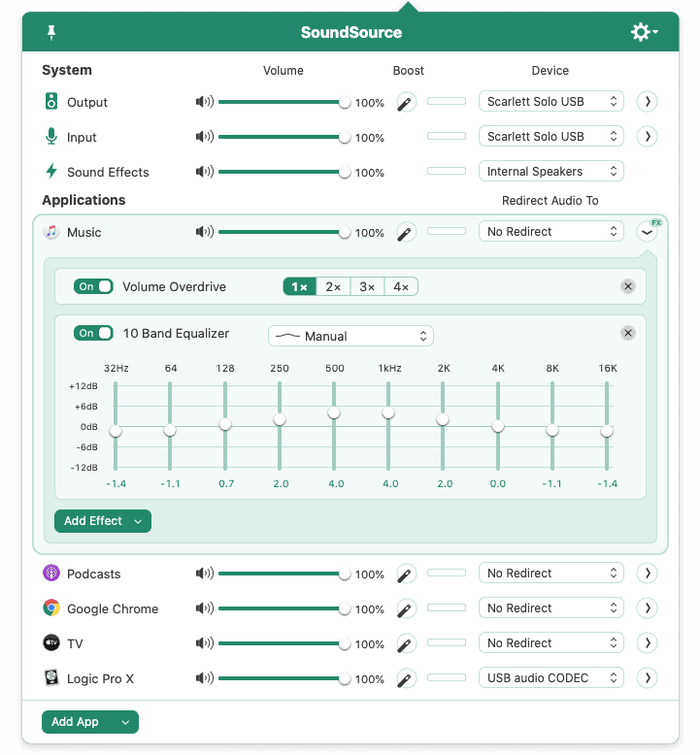
Task: Click the Boost wand for Logic Pro X
Action: pyautogui.click(x=406, y=678)
